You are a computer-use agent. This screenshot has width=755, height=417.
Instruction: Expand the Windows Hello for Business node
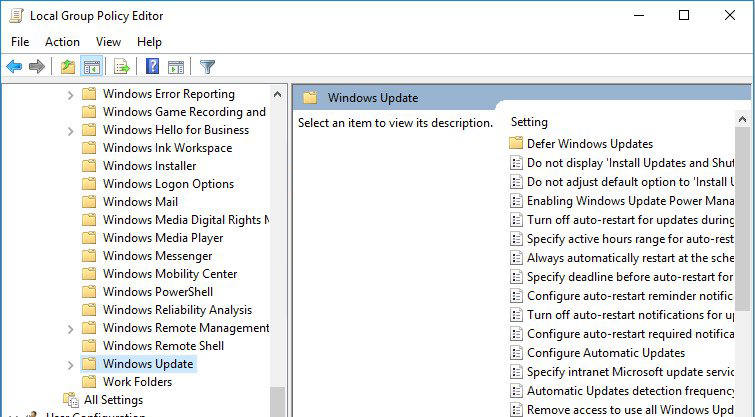(x=70, y=131)
